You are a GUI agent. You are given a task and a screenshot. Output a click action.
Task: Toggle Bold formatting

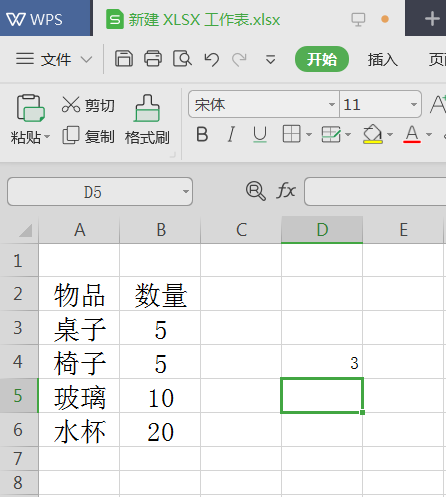[x=202, y=135]
